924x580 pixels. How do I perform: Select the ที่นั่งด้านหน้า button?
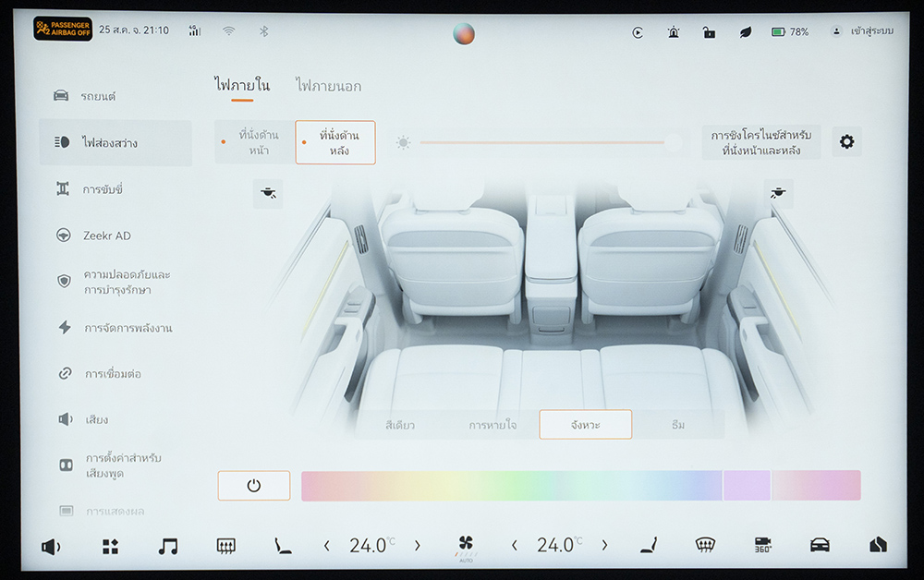255,142
